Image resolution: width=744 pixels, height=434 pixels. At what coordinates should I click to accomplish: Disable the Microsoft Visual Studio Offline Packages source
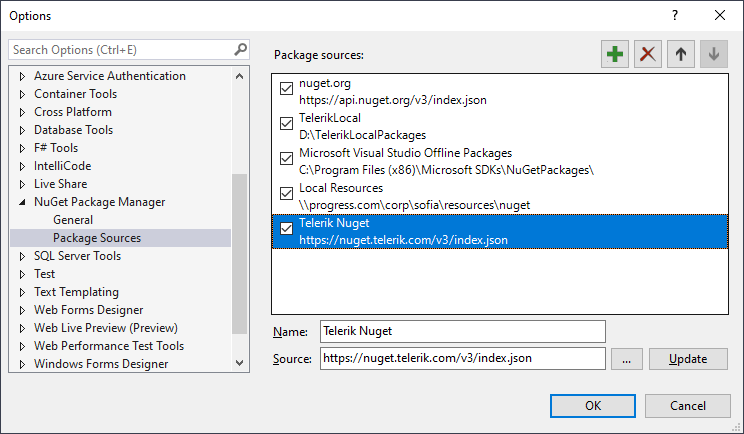click(x=287, y=158)
